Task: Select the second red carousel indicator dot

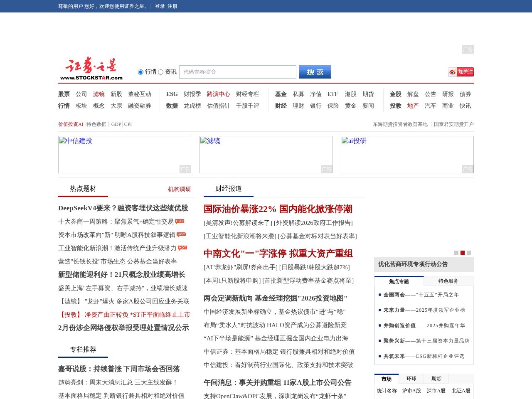Action: click(462, 253)
